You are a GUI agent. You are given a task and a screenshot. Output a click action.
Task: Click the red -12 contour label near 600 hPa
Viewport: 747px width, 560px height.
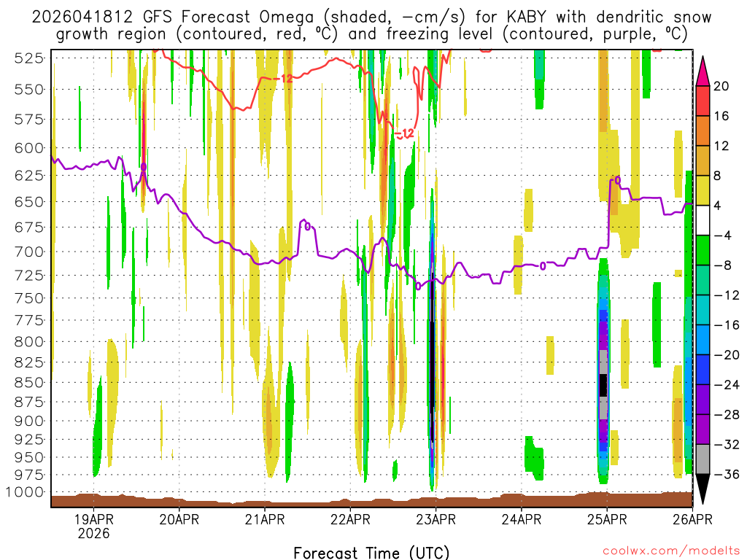tap(406, 134)
